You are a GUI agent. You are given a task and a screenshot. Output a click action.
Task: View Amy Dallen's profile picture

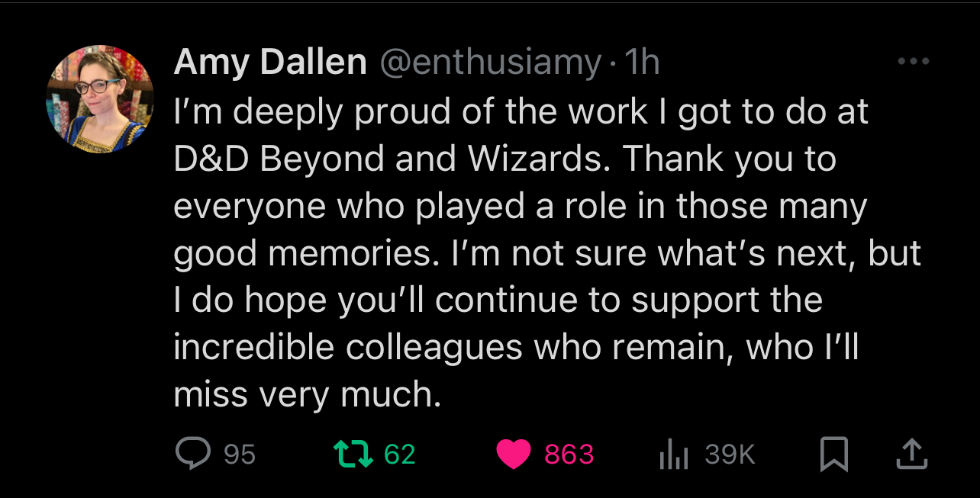(x=100, y=99)
